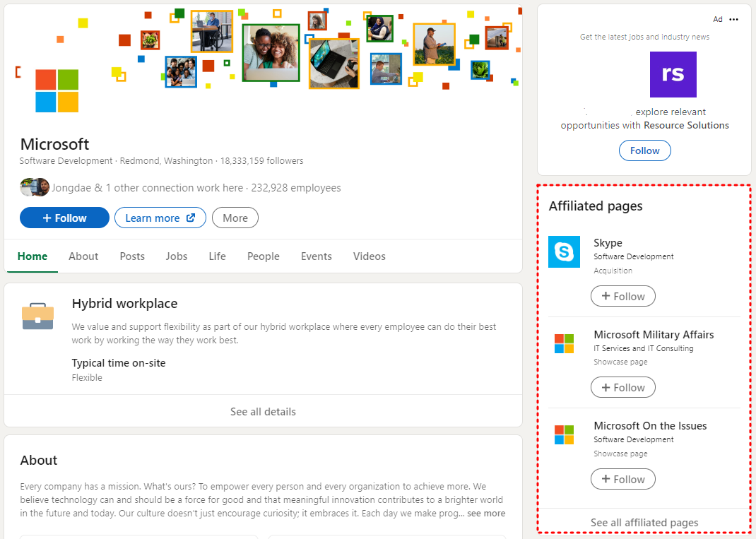Click the Microsoft four-square company logo
This screenshot has height=539, width=756.
click(57, 90)
